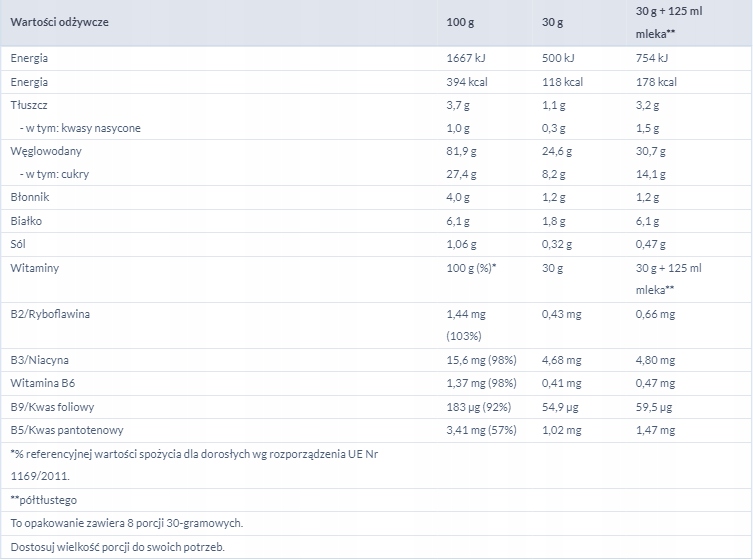This screenshot has height=560, width=753.
Task: Select the "Dostosuj wielkość porcji" footer text
Action: coord(117,547)
